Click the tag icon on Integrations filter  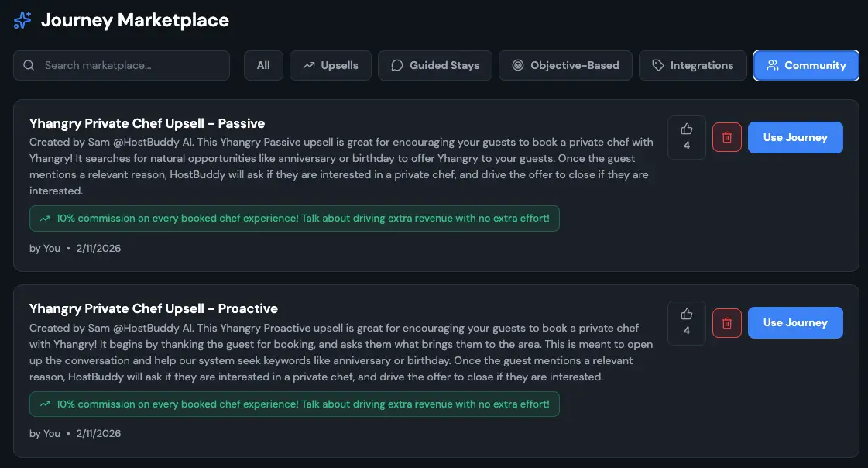click(659, 65)
